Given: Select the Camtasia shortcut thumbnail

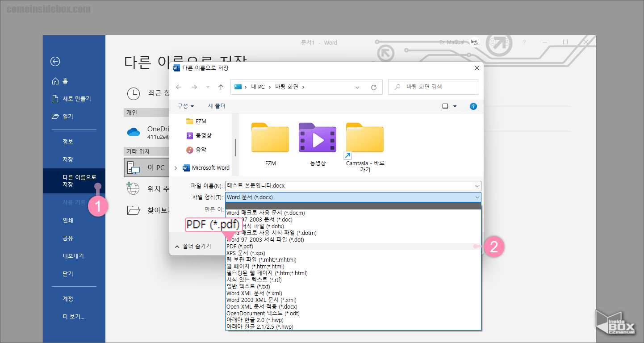Looking at the screenshot, I should (x=365, y=147).
